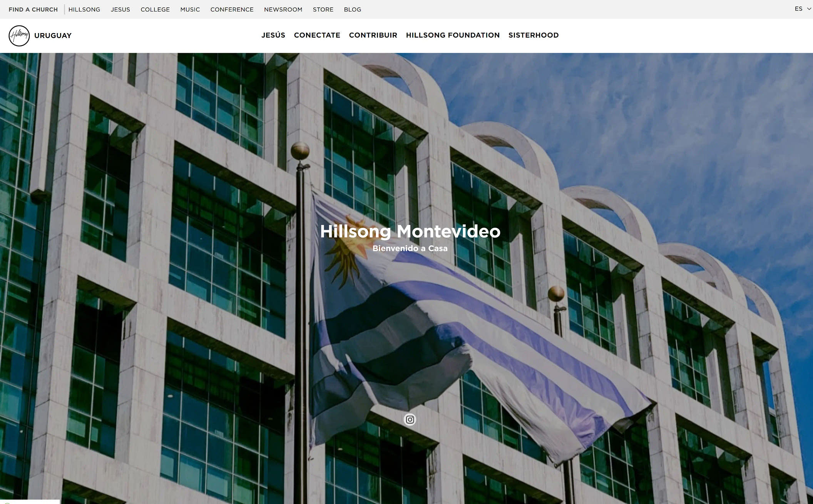This screenshot has height=504, width=813.
Task: Click the URUGUAY site title
Action: [x=53, y=36]
